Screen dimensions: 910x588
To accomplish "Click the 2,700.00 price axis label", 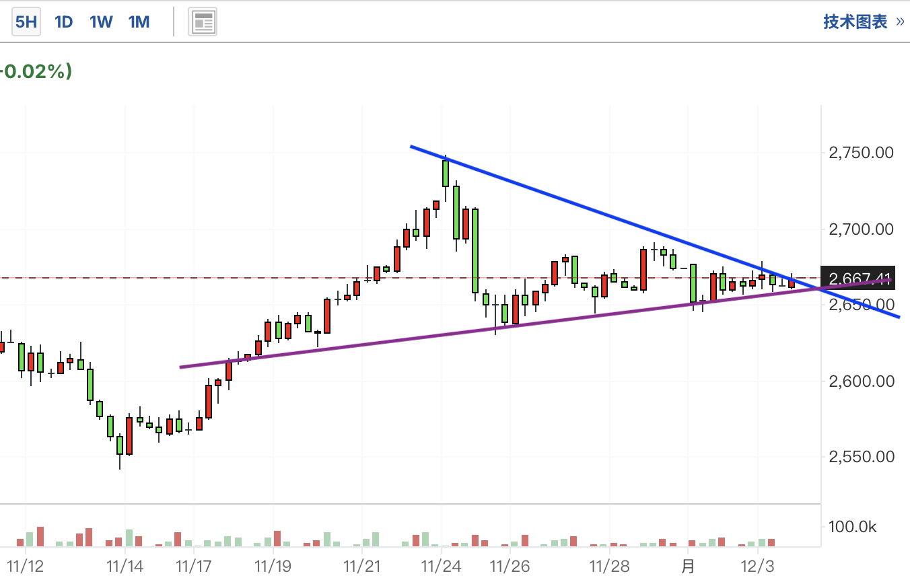I will coord(861,229).
